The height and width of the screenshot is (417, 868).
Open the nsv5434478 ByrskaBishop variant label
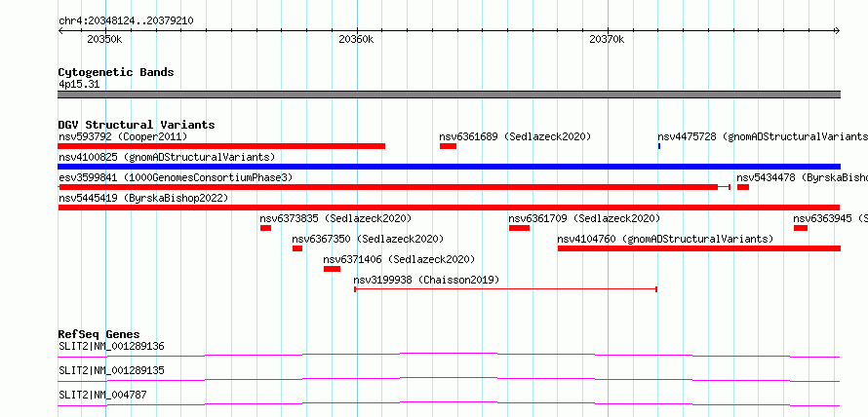coord(802,177)
